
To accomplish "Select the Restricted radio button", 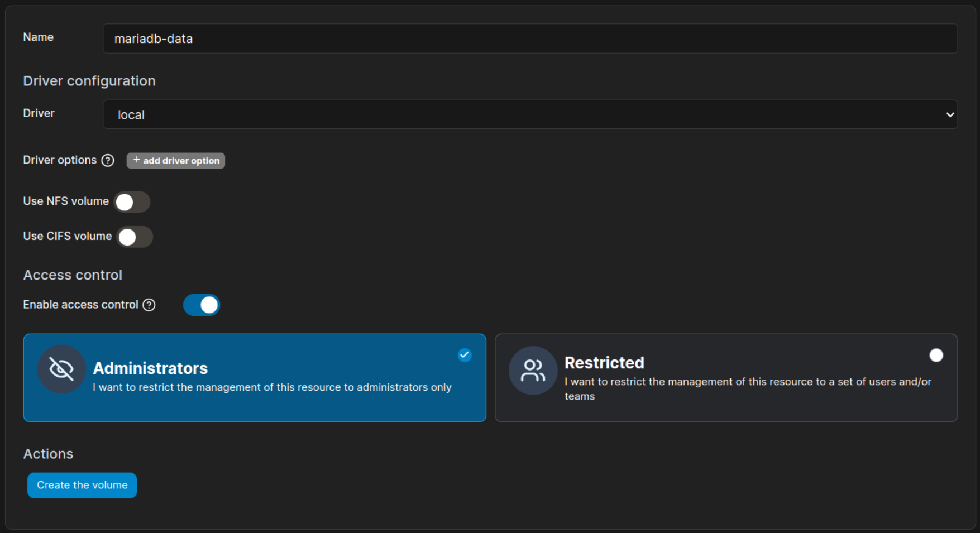I will 936,356.
